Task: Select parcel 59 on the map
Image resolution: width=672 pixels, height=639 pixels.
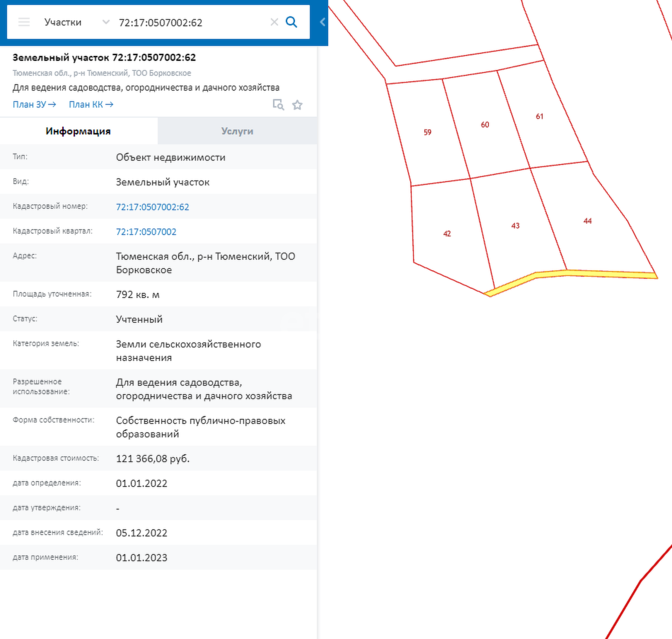Action: click(428, 132)
